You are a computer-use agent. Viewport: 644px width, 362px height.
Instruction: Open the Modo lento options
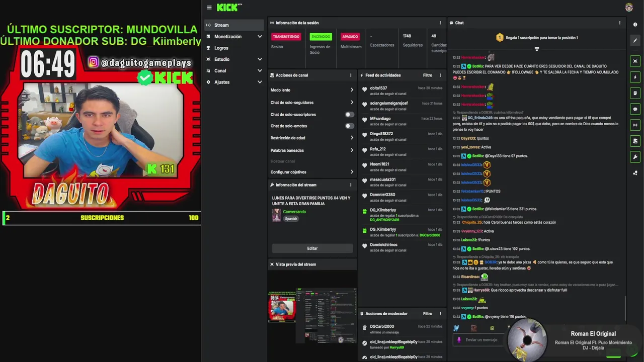click(312, 90)
